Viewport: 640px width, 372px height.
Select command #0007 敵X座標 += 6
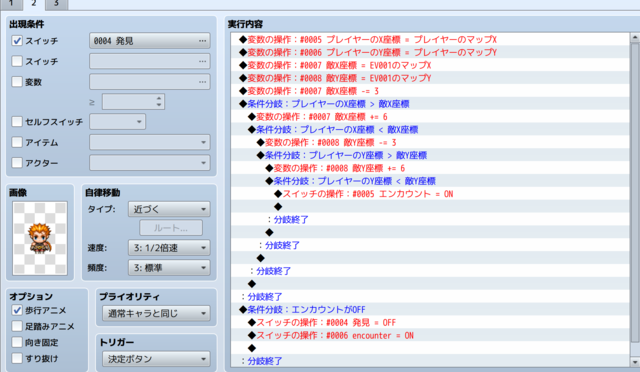[x=430, y=117]
